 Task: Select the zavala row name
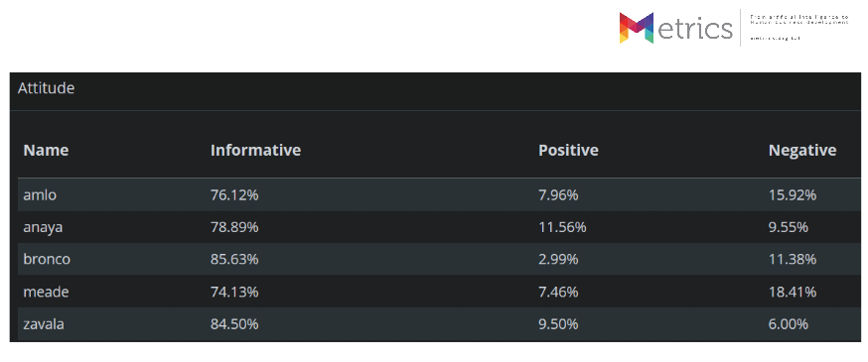click(x=44, y=323)
